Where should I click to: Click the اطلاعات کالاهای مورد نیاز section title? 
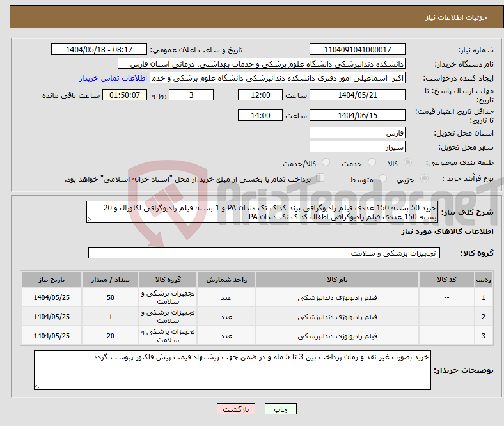tap(447, 232)
